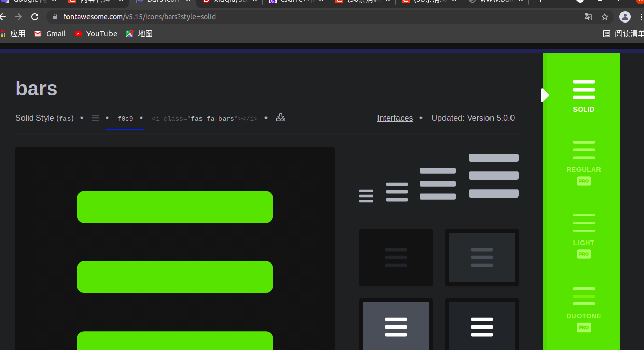644x350 pixels.
Task: Select the Regular Pro style
Action: 584,162
